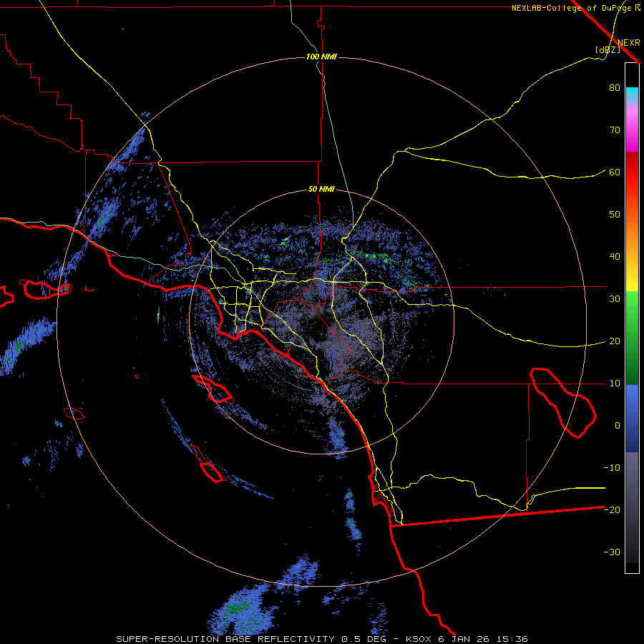Click the 70 value on the color scale
Image resolution: width=644 pixels, height=644 pixels.
tap(615, 130)
